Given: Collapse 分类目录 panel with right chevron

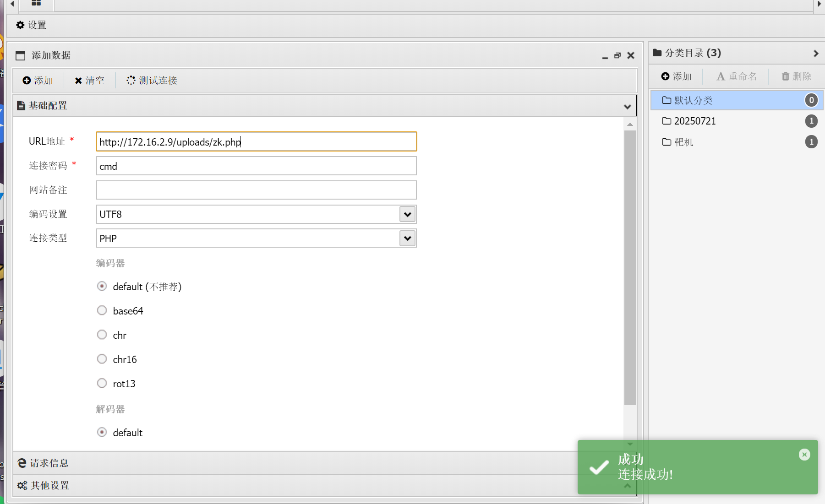Looking at the screenshot, I should point(816,54).
